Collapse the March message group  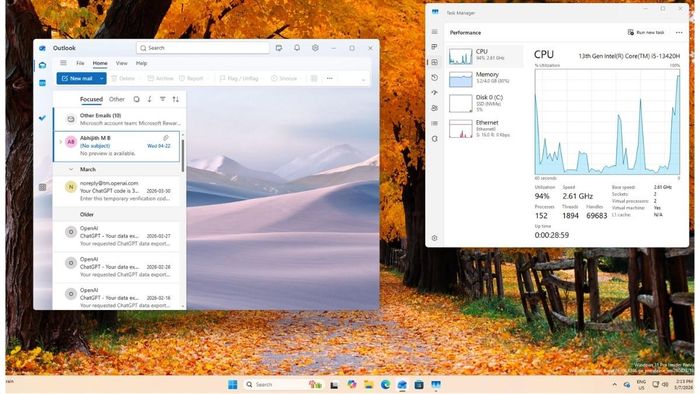pyautogui.click(x=71, y=169)
